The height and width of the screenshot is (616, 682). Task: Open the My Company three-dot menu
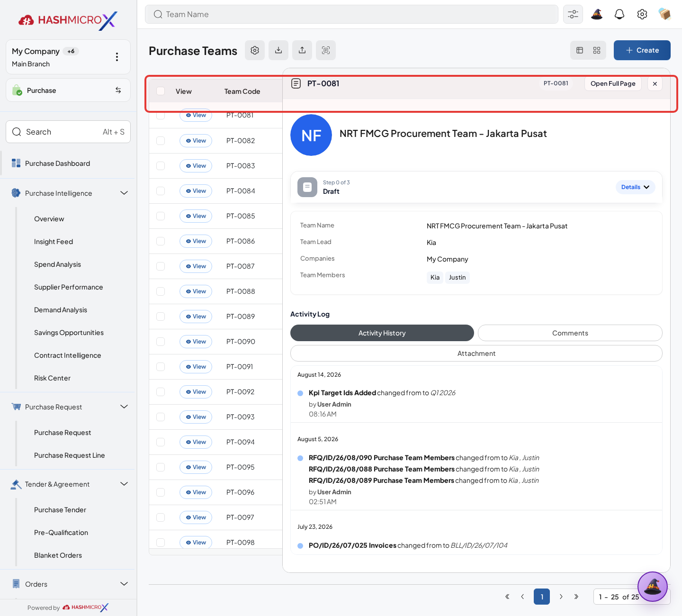(x=117, y=57)
